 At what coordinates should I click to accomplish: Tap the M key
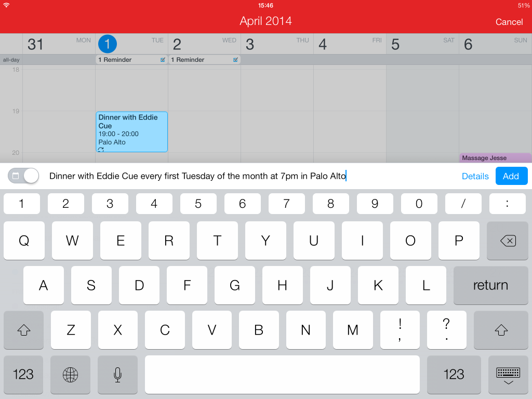coord(353,330)
